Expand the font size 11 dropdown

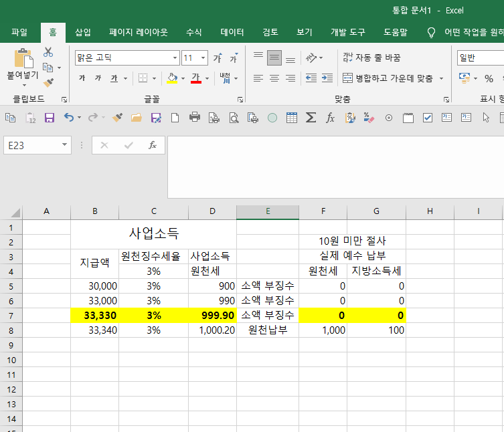[203, 58]
